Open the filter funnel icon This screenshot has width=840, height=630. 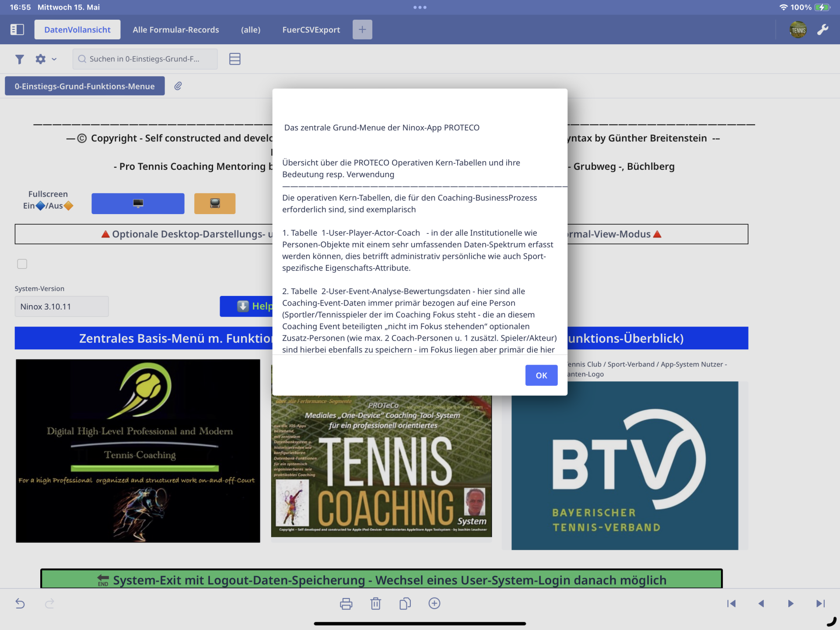19,59
